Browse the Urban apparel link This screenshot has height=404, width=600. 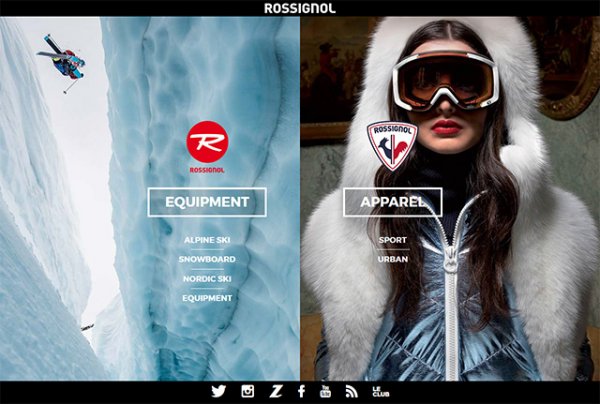(x=393, y=259)
